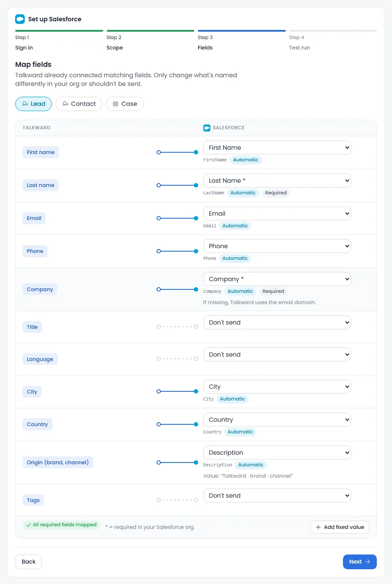Open the Description mapping dropdown
392x584 pixels.
click(x=277, y=453)
